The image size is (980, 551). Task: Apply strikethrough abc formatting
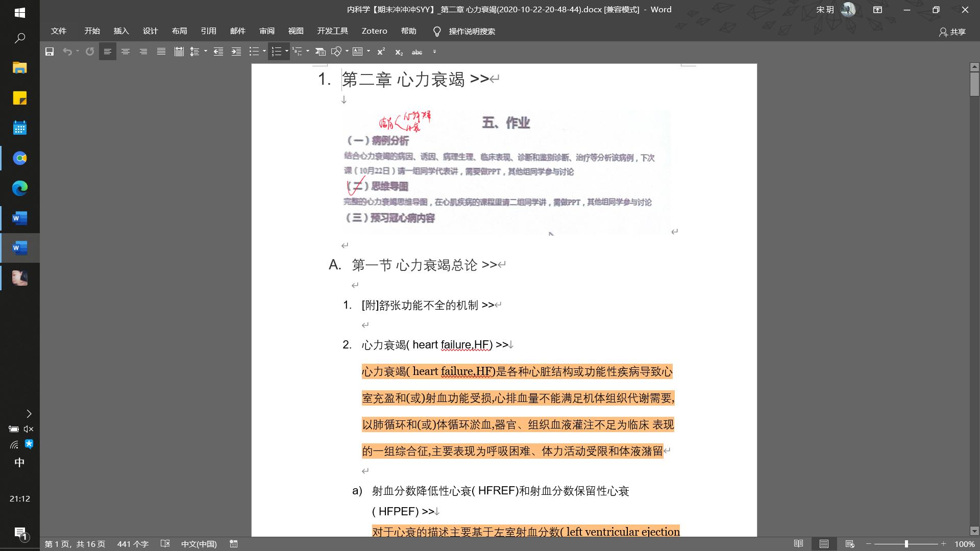click(x=417, y=52)
